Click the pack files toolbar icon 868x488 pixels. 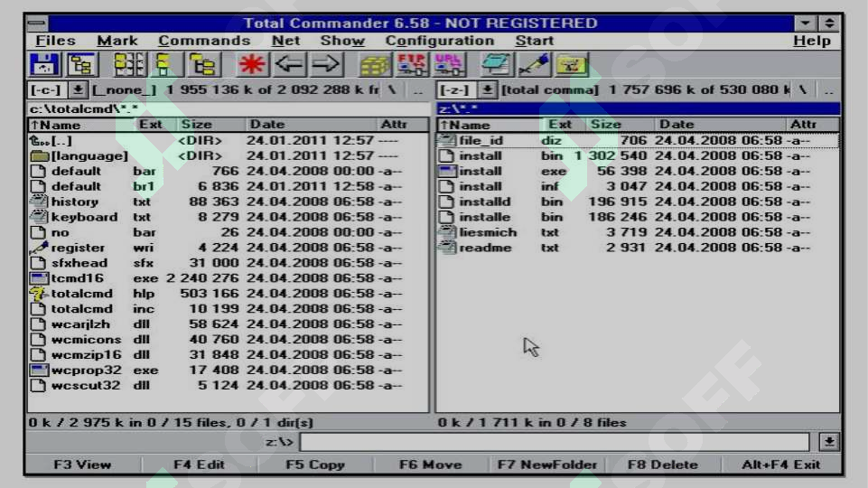point(375,64)
